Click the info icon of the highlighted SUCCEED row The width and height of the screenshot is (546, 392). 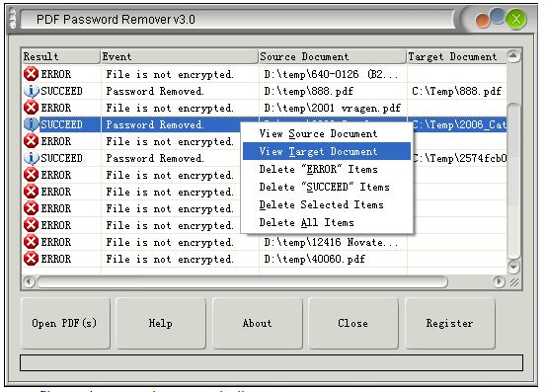click(x=31, y=124)
